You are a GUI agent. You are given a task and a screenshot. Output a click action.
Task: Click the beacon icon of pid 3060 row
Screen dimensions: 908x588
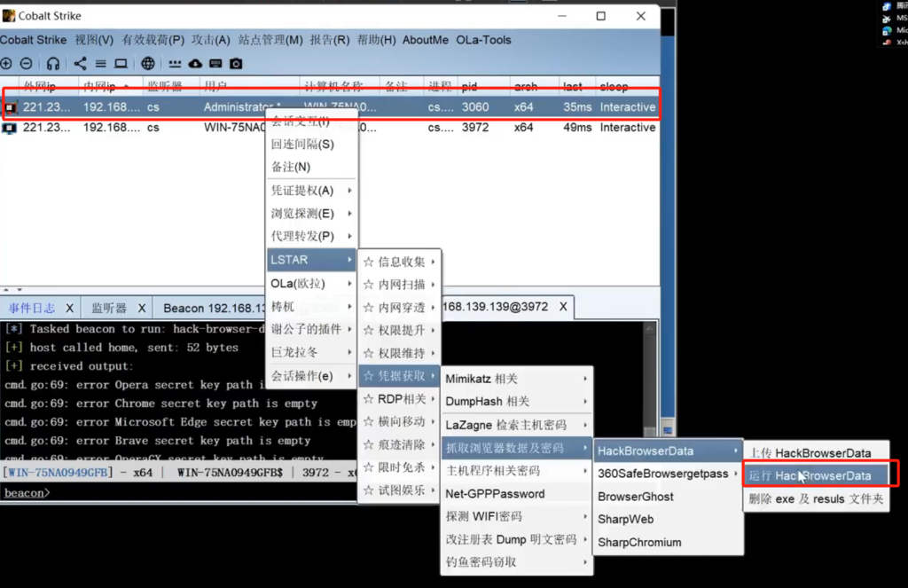tap(10, 107)
